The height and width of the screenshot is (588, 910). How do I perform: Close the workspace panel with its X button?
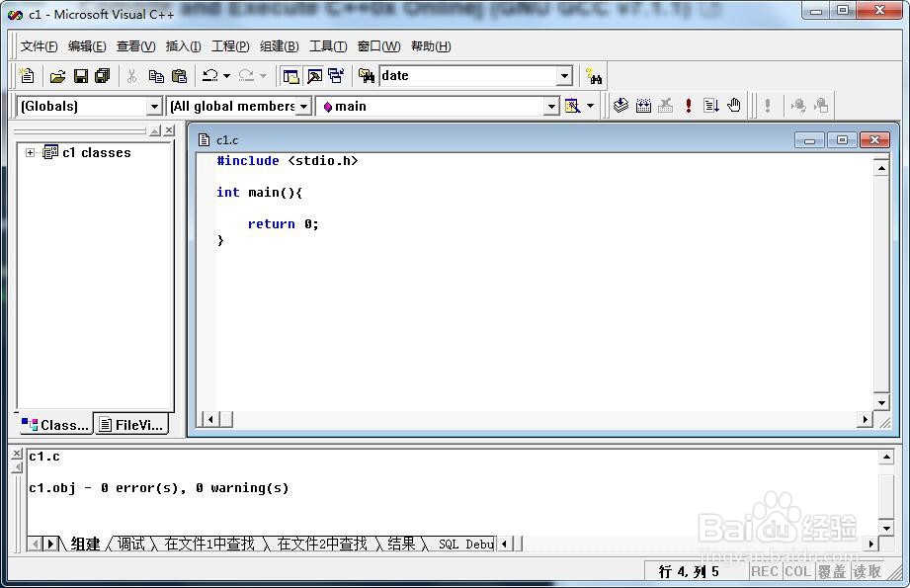169,130
